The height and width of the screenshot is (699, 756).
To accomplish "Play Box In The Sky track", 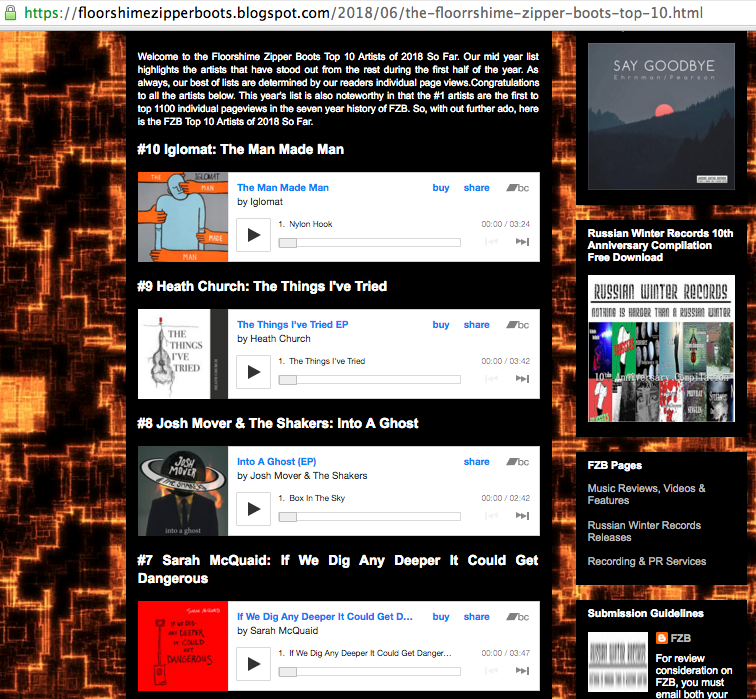I will pyautogui.click(x=253, y=509).
